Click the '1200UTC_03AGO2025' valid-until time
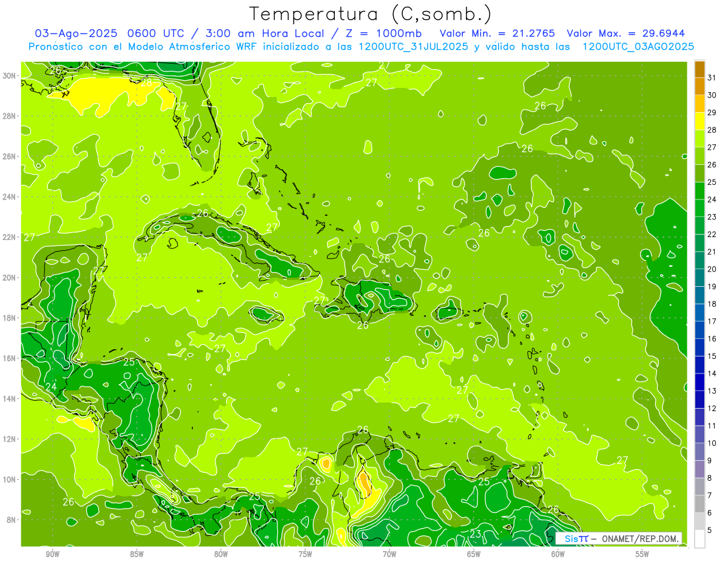Screen dimensions: 728x562 (x=638, y=47)
